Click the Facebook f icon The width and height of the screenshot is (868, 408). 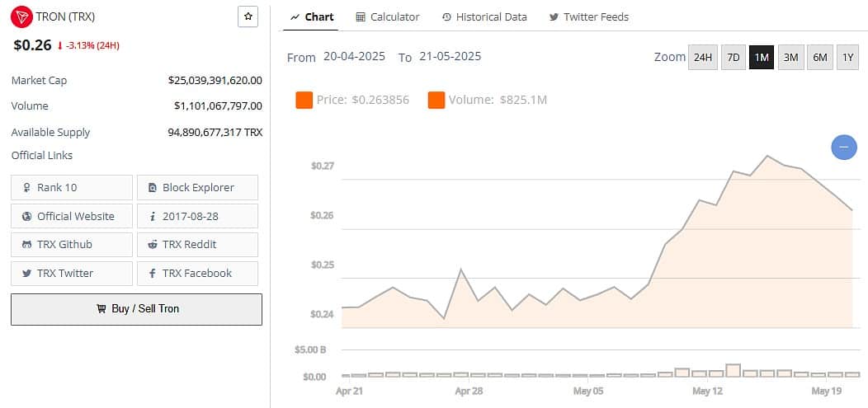tap(153, 274)
